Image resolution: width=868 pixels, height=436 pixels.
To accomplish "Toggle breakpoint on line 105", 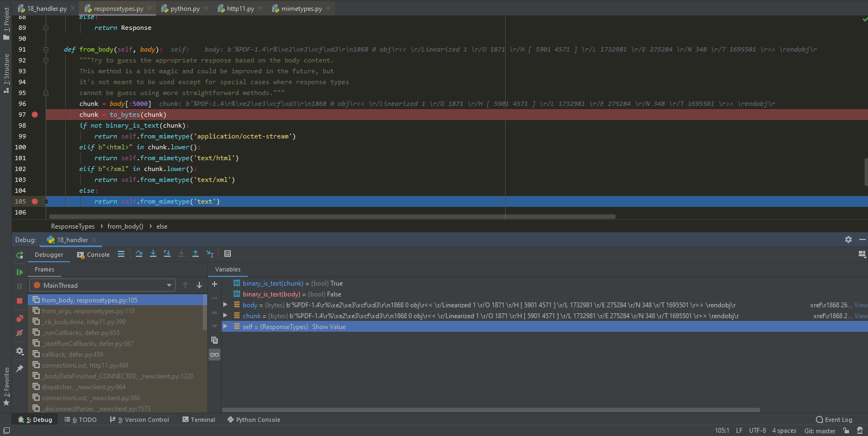I will coord(35,201).
